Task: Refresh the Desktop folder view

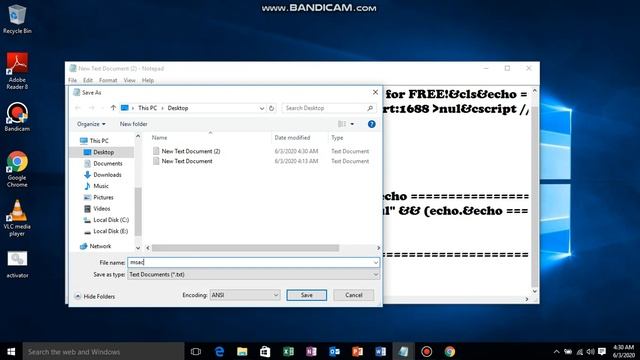Action: tap(271, 108)
